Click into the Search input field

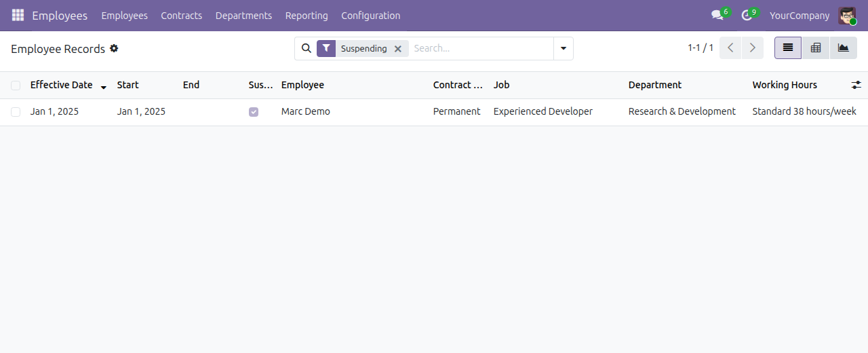480,48
